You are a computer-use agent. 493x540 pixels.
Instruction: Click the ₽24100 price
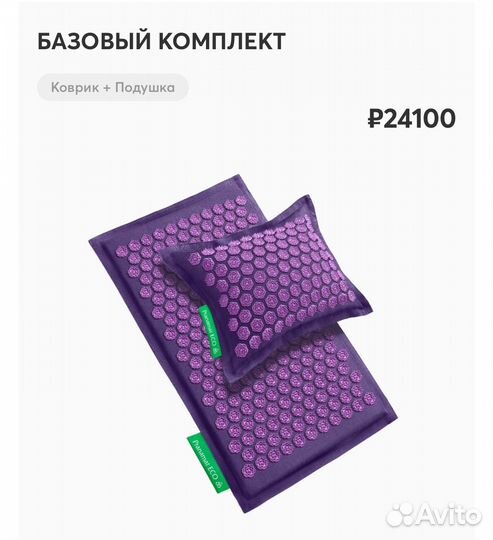coord(411,118)
